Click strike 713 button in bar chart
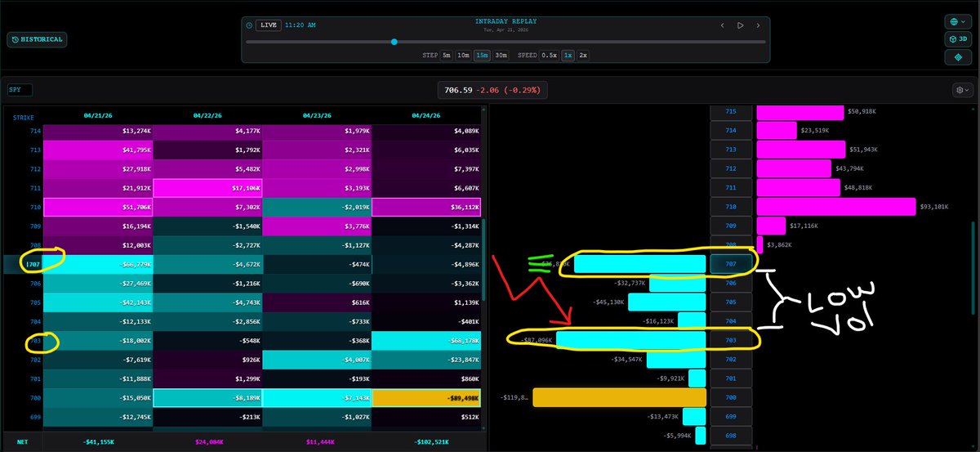The width and height of the screenshot is (980, 452). pyautogui.click(x=730, y=150)
